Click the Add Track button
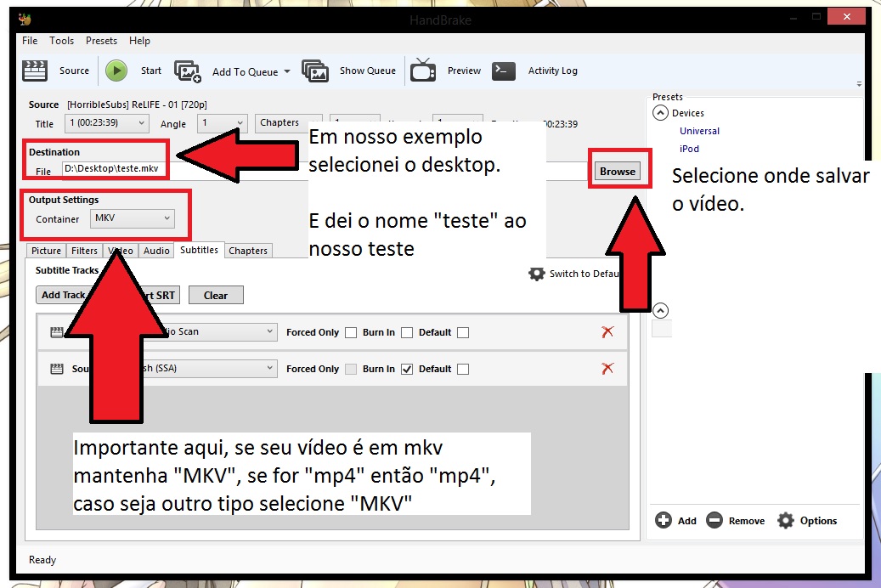Screen dimensions: 881x588 coord(63,295)
